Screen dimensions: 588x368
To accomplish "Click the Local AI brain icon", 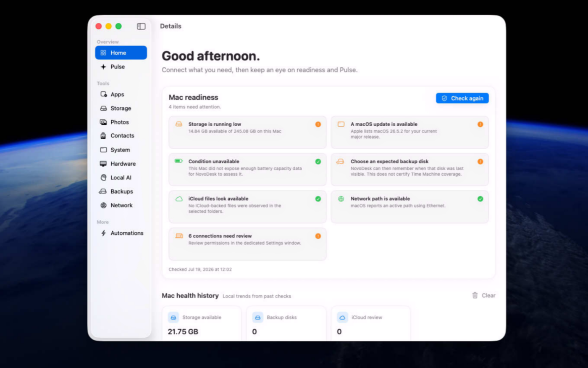I will click(103, 177).
